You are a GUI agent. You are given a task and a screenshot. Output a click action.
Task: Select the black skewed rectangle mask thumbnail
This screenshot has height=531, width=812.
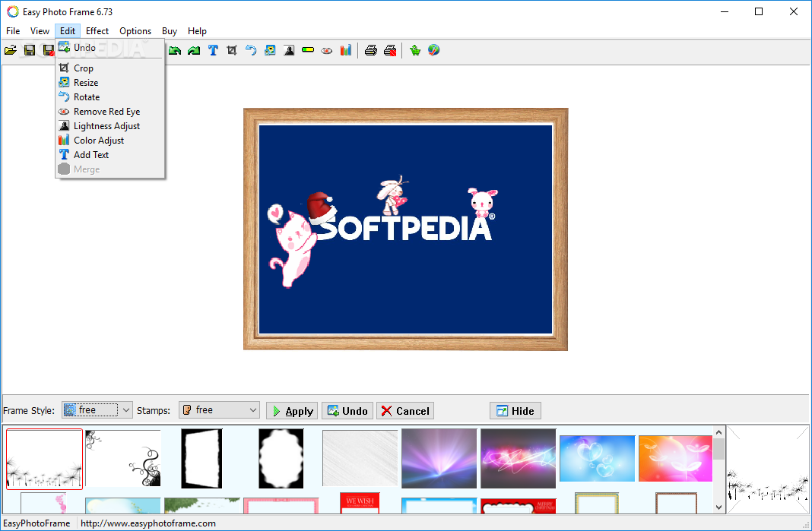[202, 459]
